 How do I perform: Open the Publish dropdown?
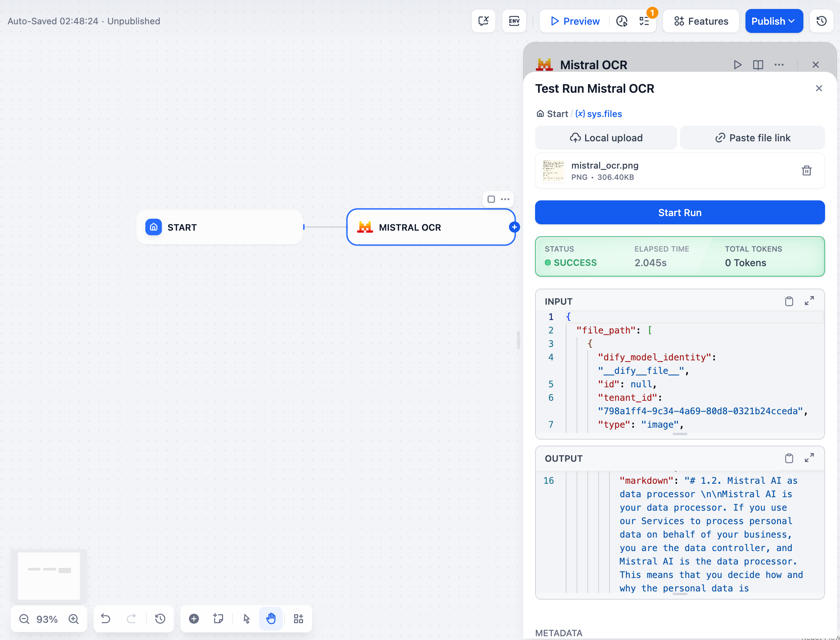(773, 21)
